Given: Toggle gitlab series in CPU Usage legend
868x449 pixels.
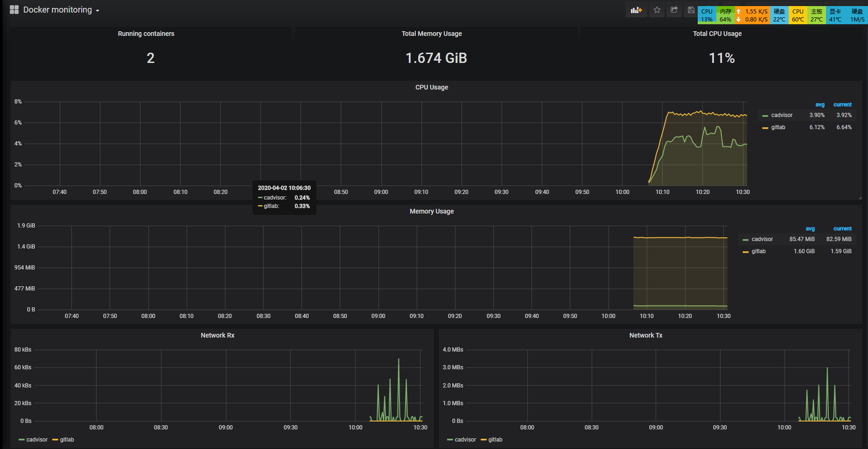Looking at the screenshot, I should (778, 127).
